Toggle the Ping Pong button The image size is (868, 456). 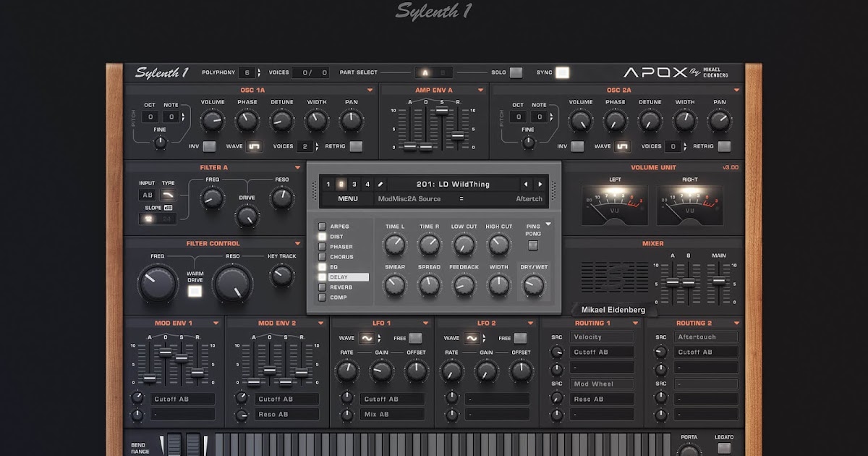(x=533, y=245)
